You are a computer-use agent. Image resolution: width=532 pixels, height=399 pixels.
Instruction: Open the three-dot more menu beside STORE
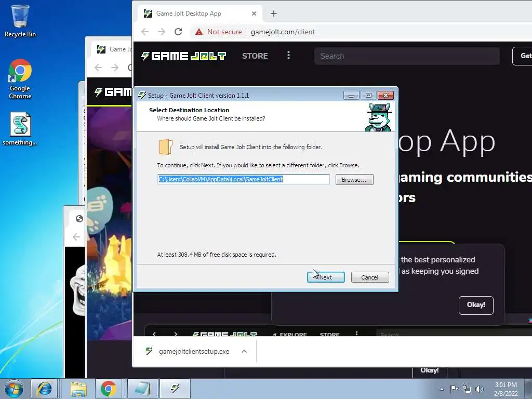(x=289, y=55)
